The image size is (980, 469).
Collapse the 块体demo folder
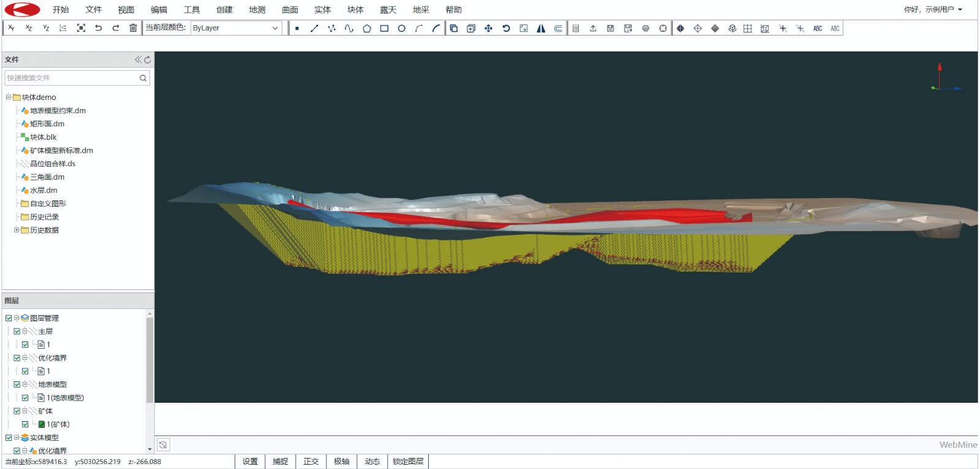(9, 97)
